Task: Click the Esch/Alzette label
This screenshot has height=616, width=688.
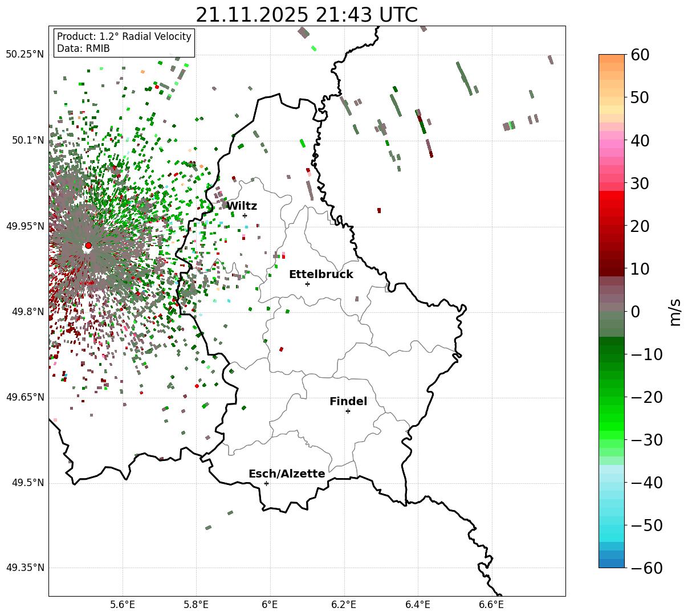Action: coord(287,474)
